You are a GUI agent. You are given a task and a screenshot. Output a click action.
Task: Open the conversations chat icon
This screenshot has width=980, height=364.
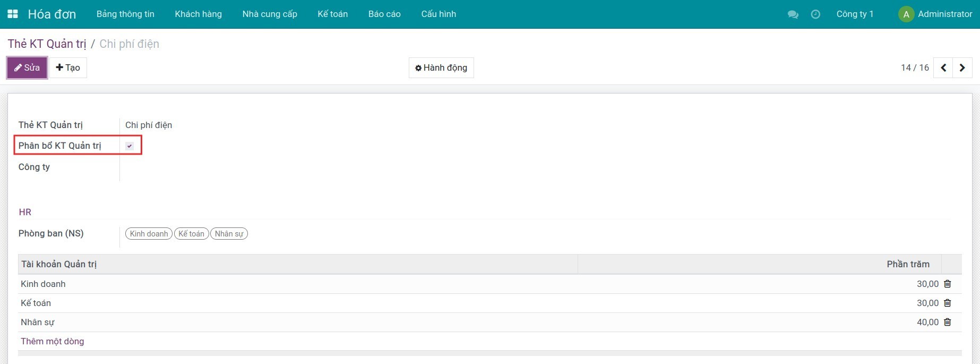pos(793,14)
